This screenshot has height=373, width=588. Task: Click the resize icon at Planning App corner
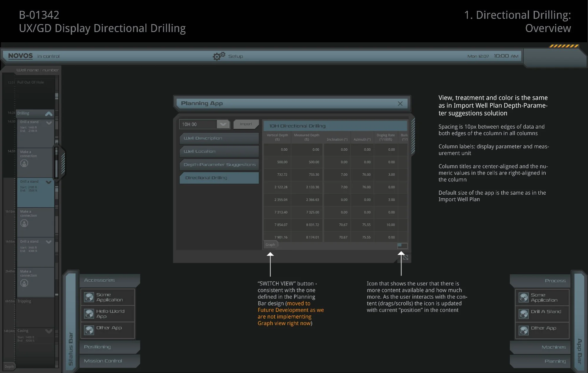click(405, 258)
